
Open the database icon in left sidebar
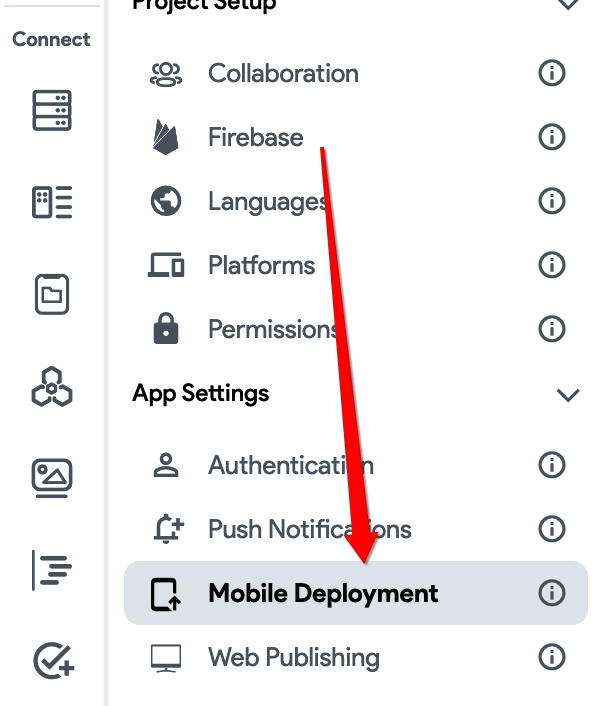tap(52, 110)
